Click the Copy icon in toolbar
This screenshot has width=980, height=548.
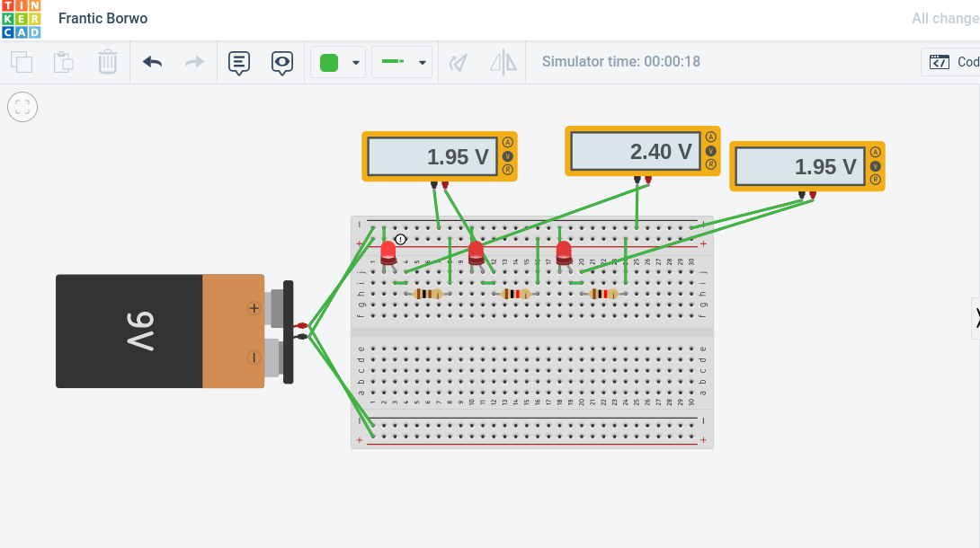point(22,62)
